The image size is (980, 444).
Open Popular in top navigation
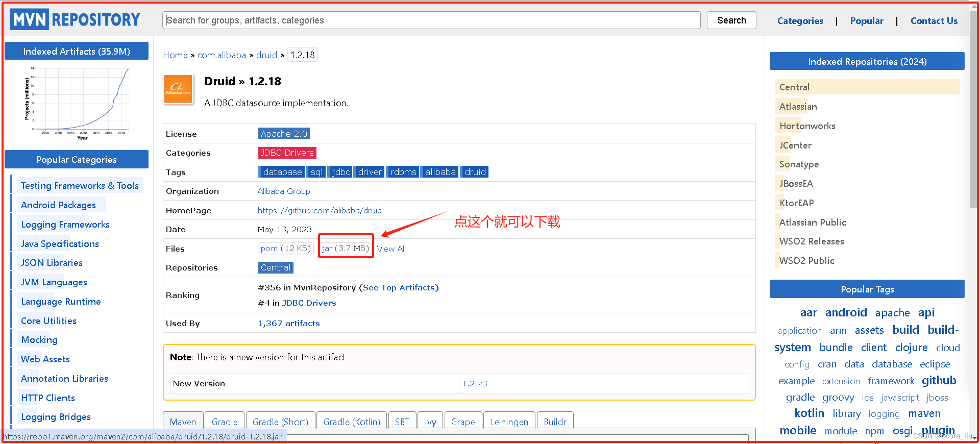click(x=866, y=21)
